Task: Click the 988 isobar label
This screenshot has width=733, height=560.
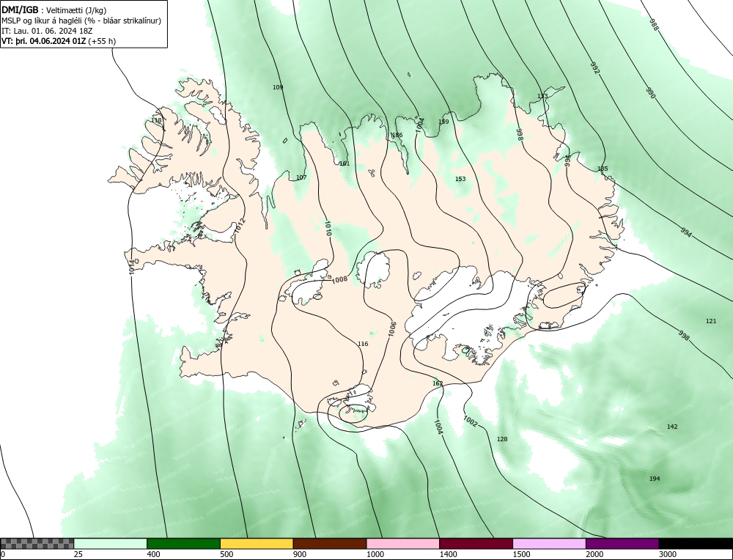Action: pos(654,25)
